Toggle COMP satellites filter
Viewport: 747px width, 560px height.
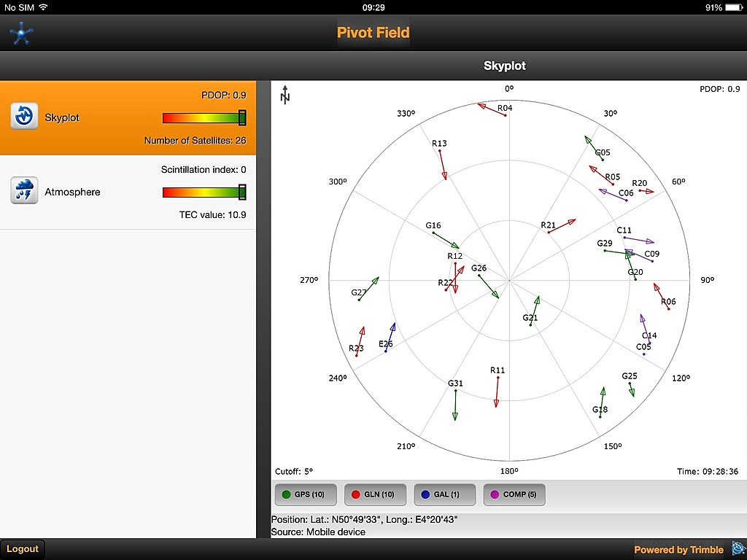[514, 494]
